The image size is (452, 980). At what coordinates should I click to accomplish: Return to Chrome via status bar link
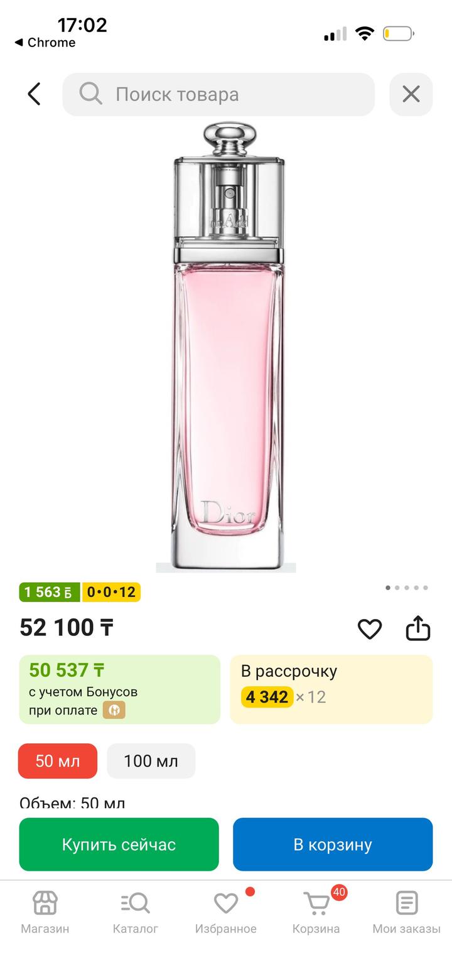point(45,43)
